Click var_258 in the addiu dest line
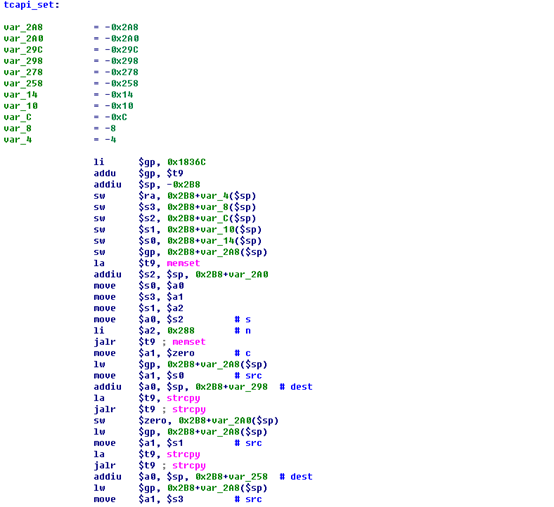The width and height of the screenshot is (554, 507). (248, 477)
